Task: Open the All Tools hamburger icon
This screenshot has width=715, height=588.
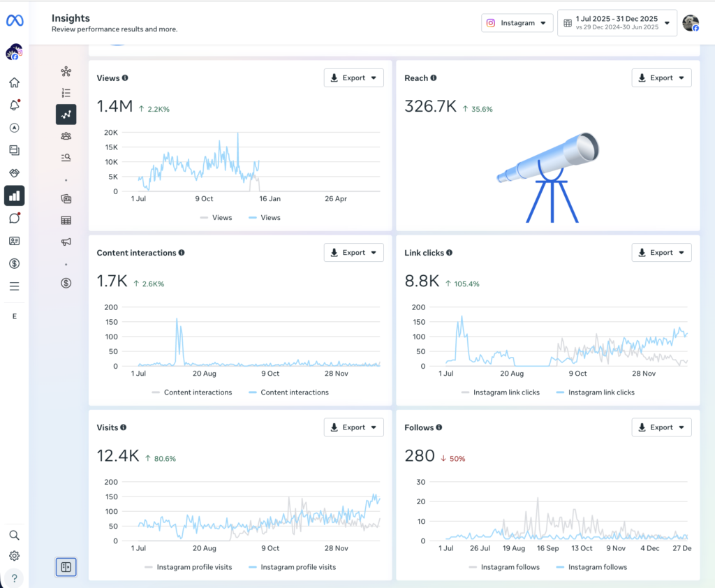Action: [x=14, y=286]
